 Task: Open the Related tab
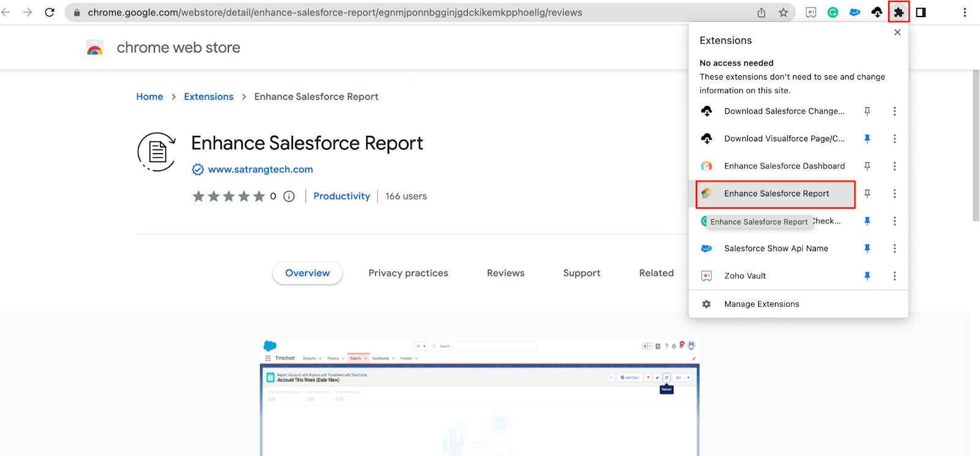point(656,273)
